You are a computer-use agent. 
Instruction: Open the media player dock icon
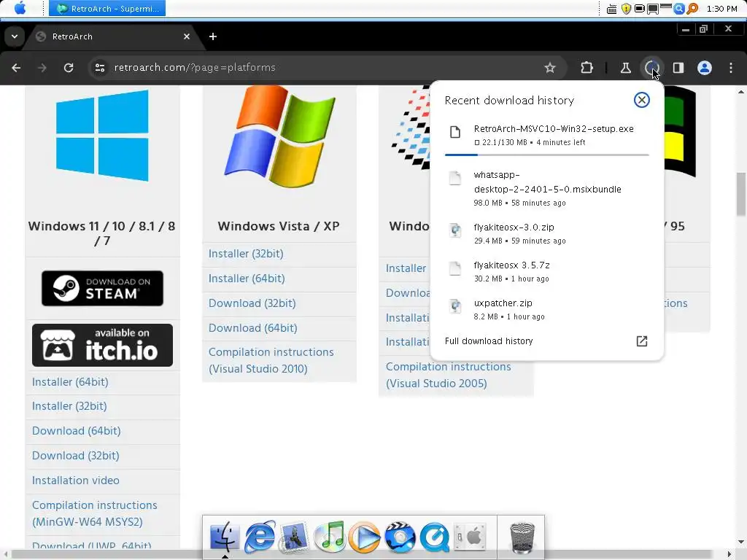[365, 537]
